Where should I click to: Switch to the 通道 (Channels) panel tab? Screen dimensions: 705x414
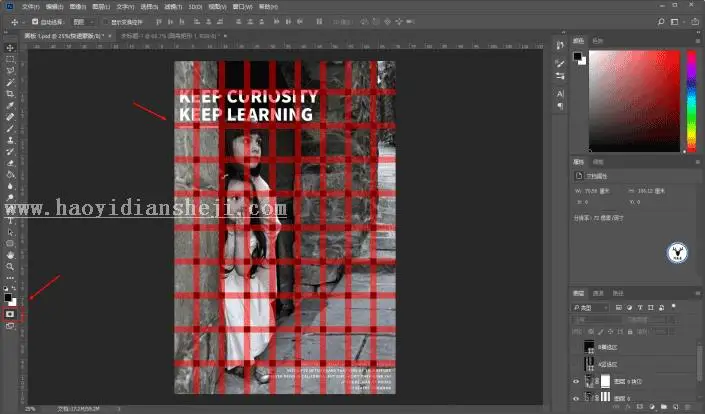pyautogui.click(x=598, y=293)
